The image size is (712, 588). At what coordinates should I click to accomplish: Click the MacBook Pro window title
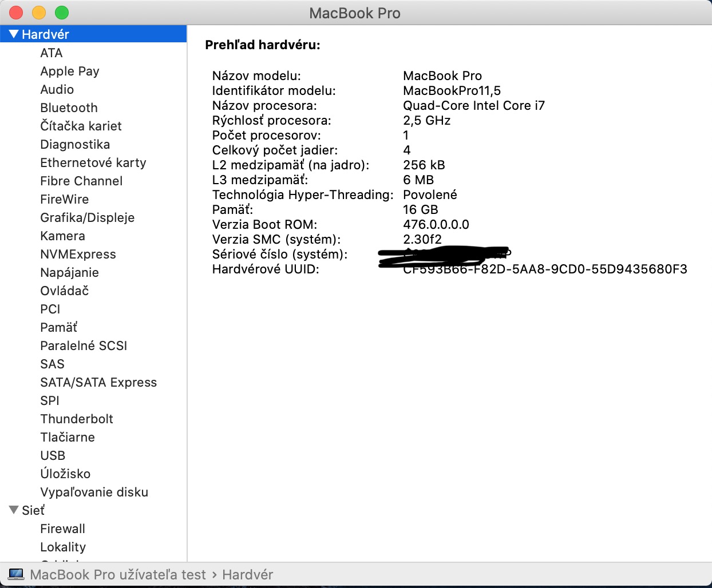[x=355, y=13]
